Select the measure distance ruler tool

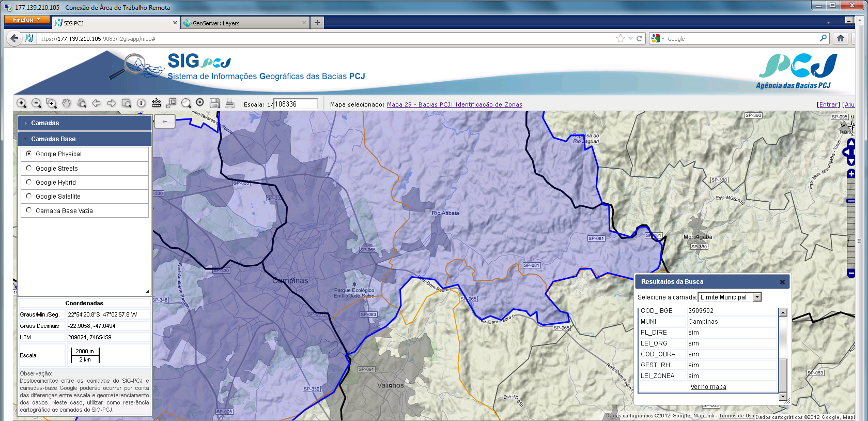156,103
